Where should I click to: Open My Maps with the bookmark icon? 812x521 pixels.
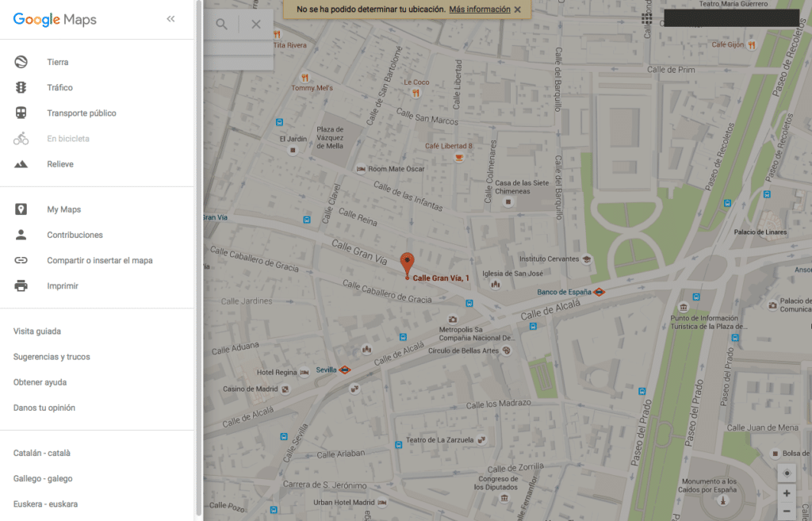20,209
